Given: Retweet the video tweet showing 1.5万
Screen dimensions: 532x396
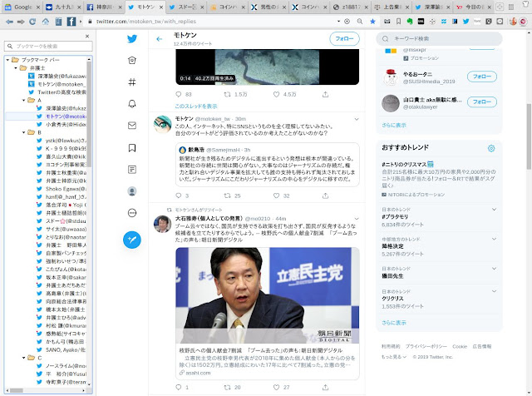Looking at the screenshot, I should [227, 94].
